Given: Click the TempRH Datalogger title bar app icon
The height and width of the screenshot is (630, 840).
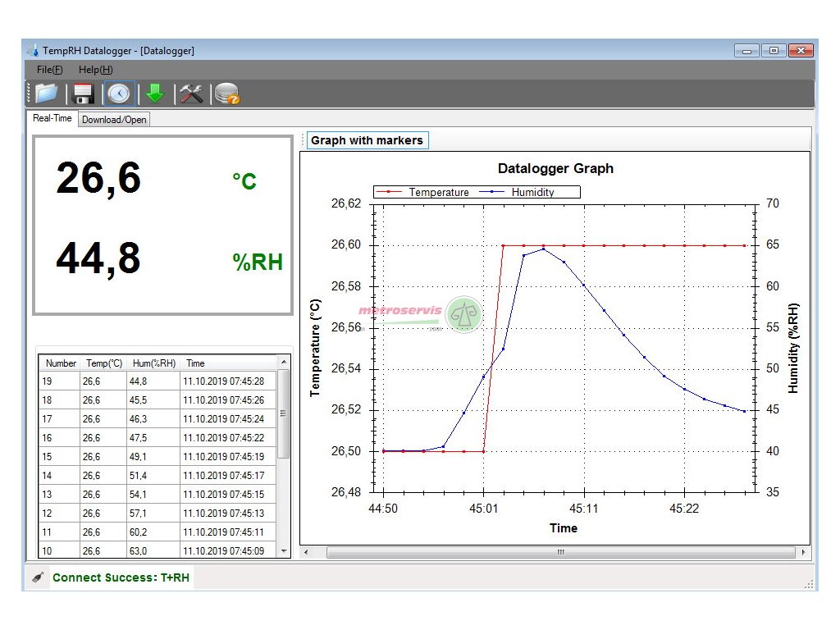Looking at the screenshot, I should click(33, 50).
